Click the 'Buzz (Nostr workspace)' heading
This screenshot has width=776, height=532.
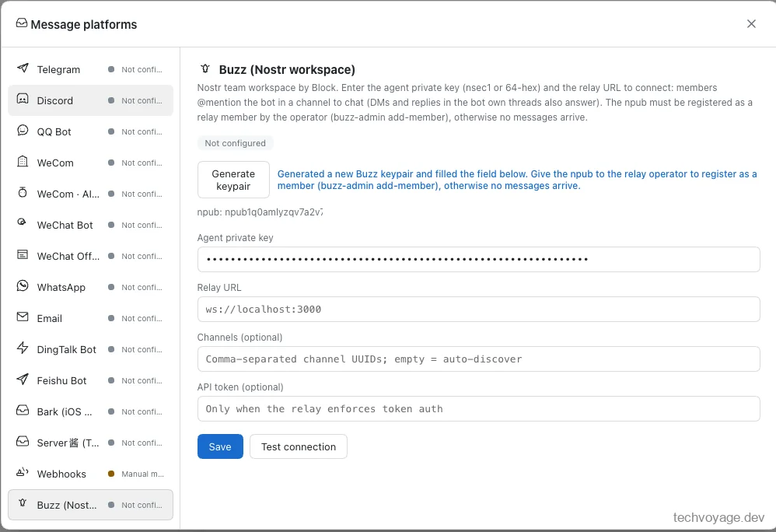(287, 70)
